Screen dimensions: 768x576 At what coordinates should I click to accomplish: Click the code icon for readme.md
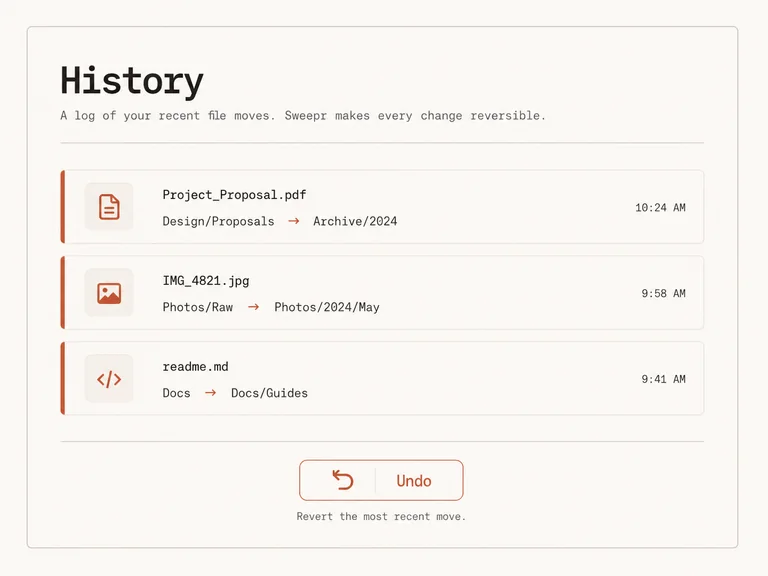coord(109,379)
